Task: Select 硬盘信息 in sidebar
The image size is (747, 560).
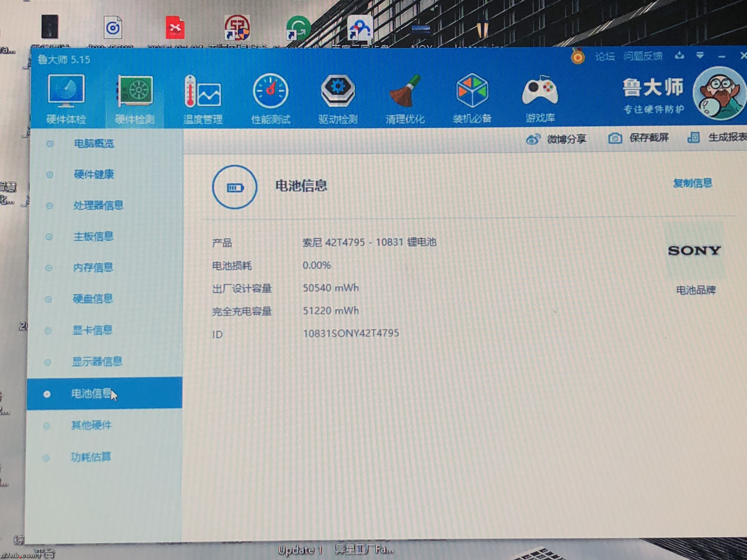Action: coord(92,298)
